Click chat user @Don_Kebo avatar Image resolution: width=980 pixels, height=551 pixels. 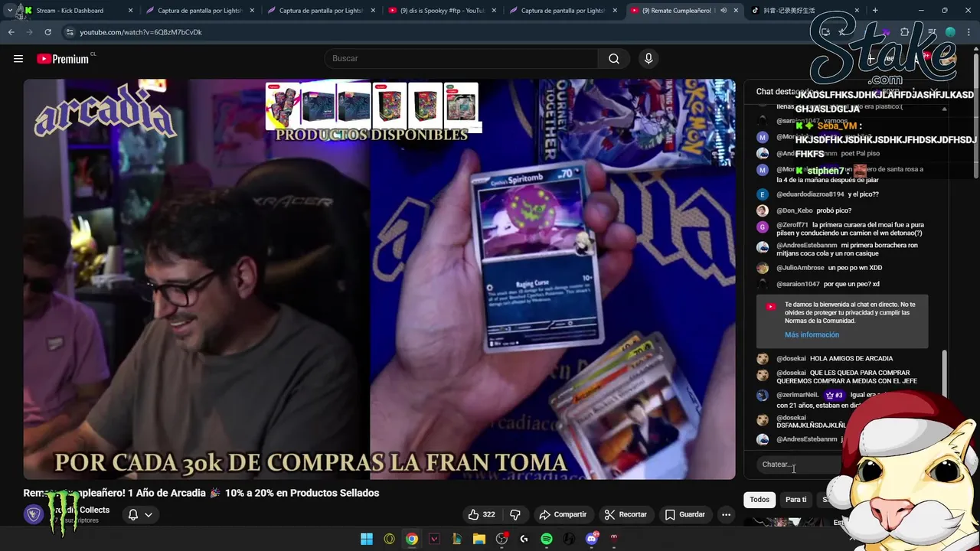point(762,210)
